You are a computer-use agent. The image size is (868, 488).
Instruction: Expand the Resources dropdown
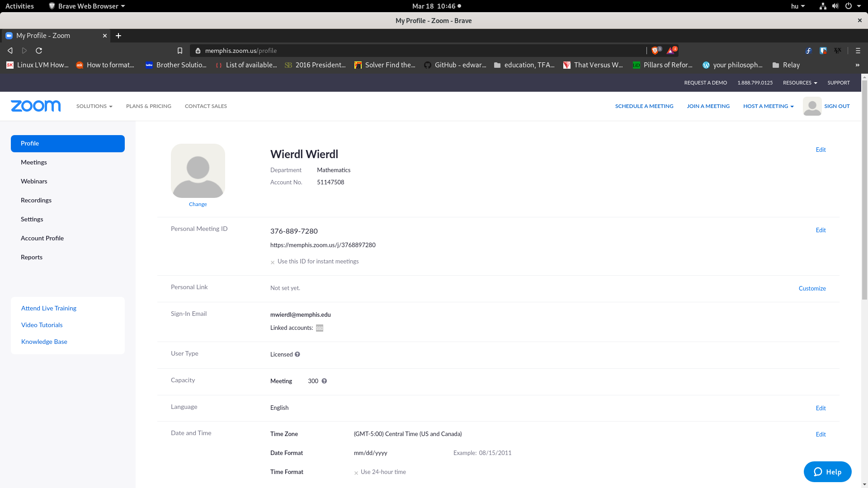click(x=800, y=83)
